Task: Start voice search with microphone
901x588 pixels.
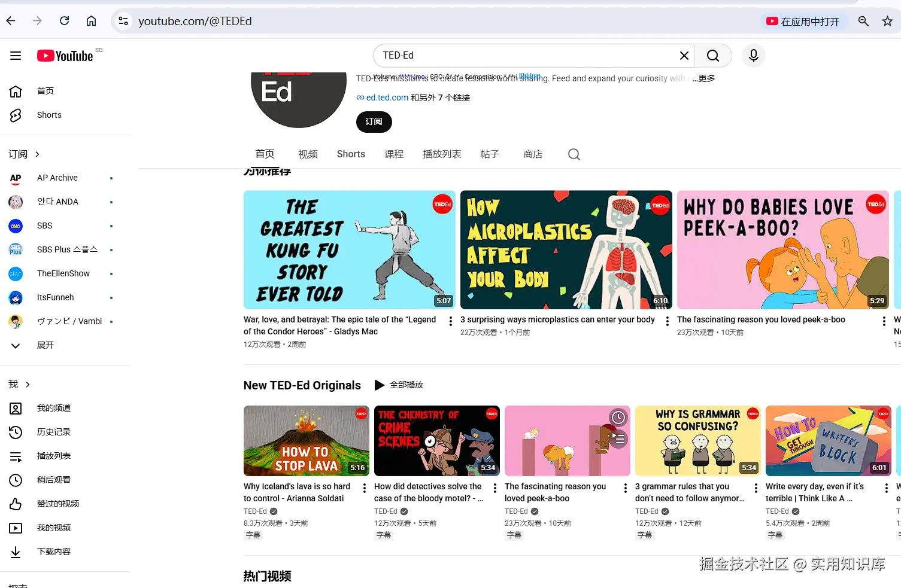Action: 754,56
